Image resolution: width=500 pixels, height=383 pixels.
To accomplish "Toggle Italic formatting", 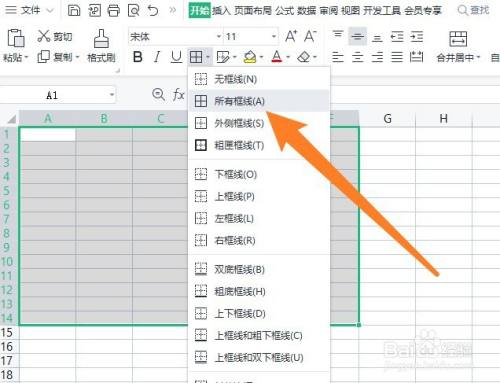I will click(157, 57).
